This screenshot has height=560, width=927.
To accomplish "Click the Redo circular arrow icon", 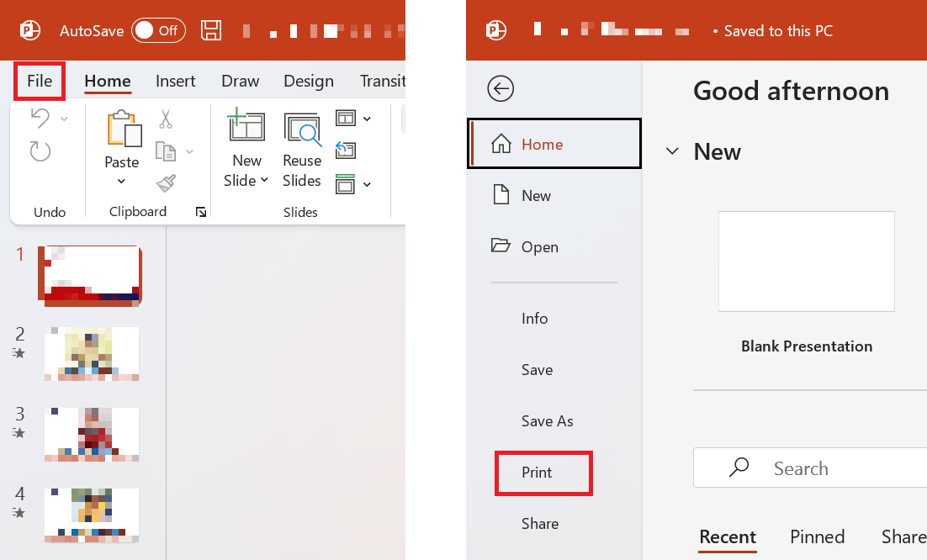I will 40,151.
